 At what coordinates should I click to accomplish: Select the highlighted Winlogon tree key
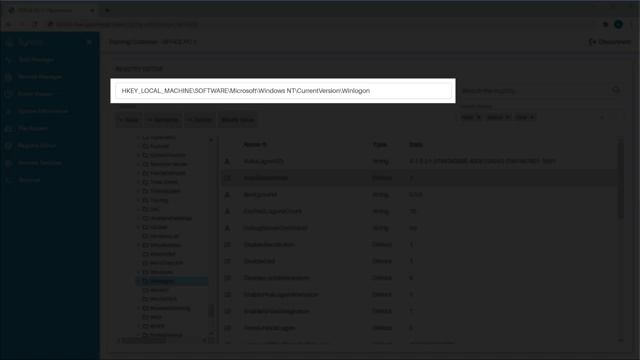click(172, 281)
